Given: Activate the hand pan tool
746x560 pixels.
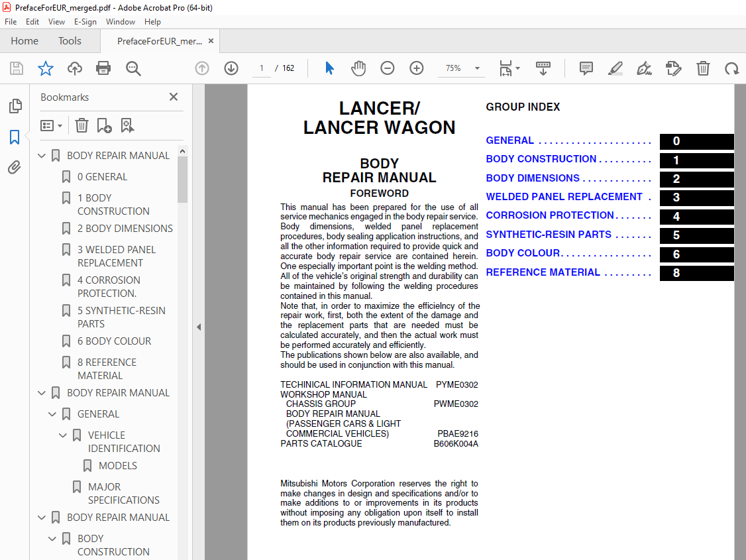Looking at the screenshot, I should click(x=358, y=68).
